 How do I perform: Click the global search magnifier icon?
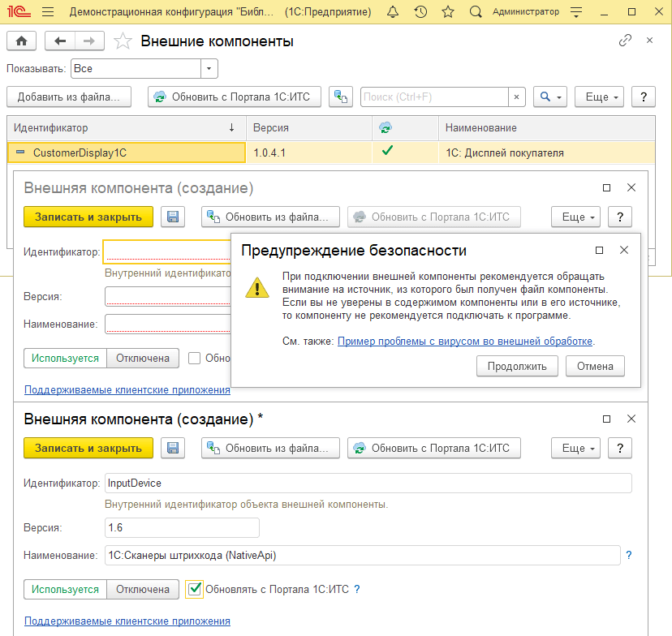point(476,11)
